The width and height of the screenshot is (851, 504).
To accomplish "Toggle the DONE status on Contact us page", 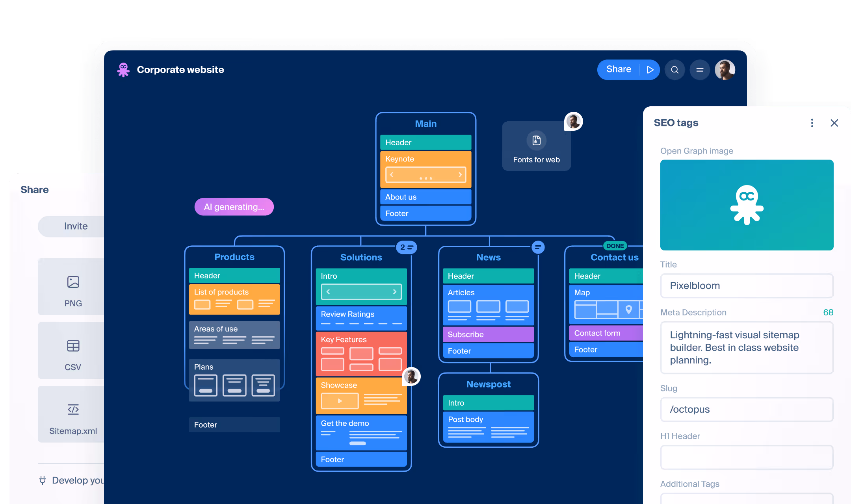I will click(615, 246).
